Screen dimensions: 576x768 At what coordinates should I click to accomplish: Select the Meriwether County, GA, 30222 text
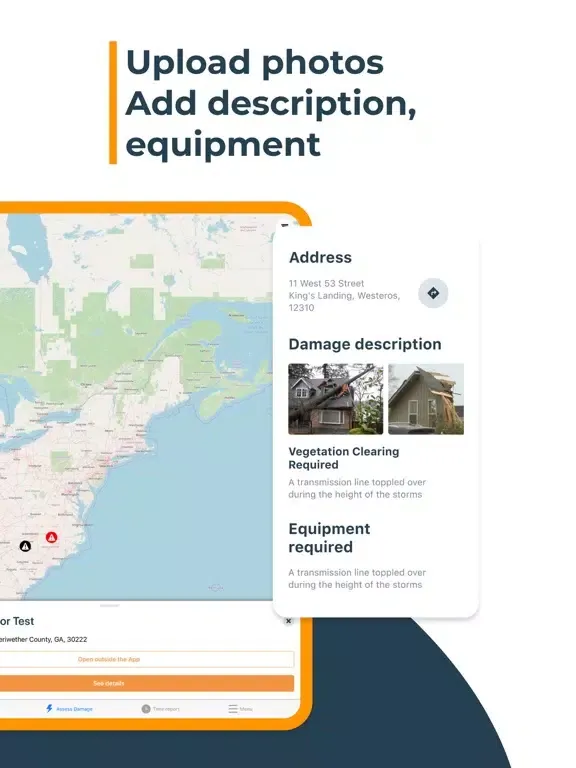[x=44, y=639]
